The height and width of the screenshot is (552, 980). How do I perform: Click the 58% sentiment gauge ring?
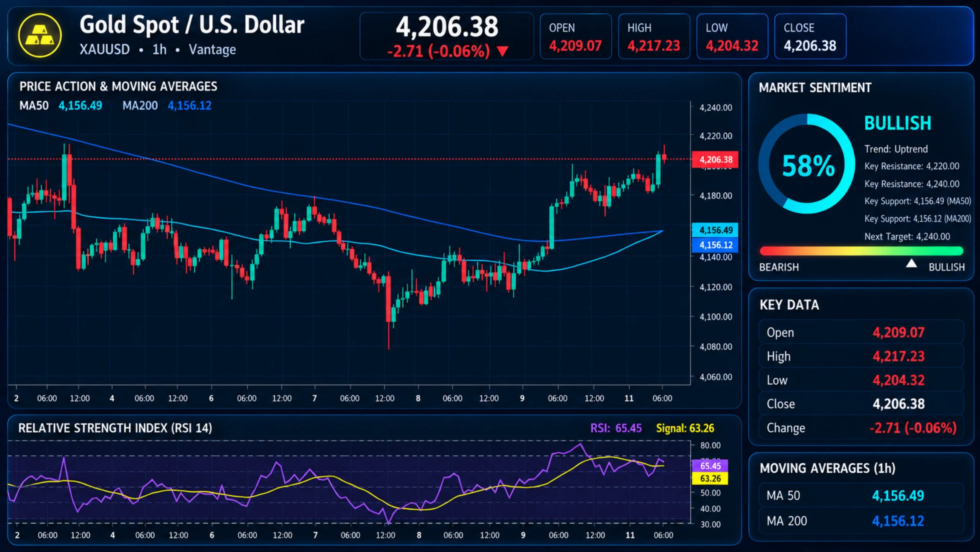(807, 164)
